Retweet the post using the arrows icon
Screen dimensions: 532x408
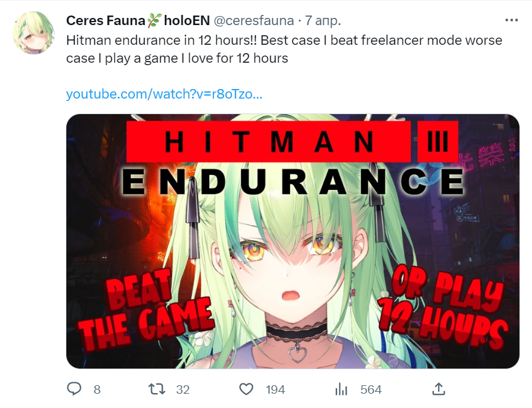tap(157, 389)
